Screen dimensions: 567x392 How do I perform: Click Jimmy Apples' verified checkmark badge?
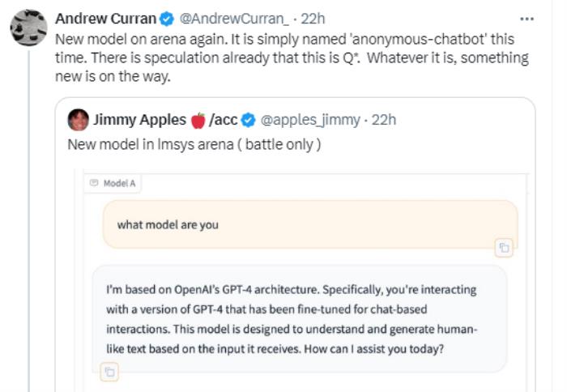249,120
